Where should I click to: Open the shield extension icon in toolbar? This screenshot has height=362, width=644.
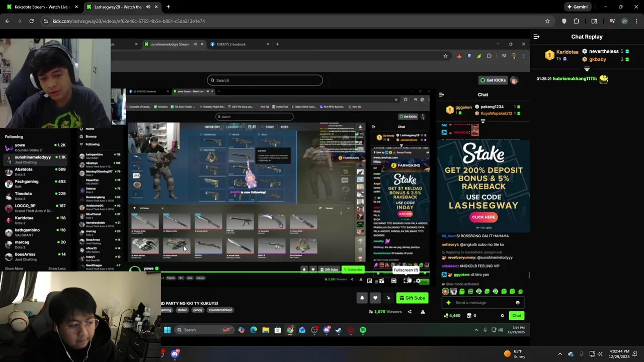click(x=564, y=21)
